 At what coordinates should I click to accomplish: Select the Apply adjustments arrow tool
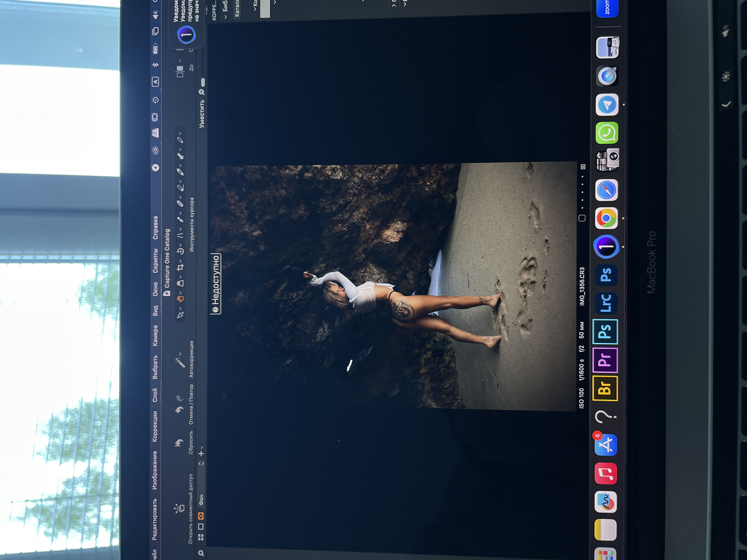point(180,156)
